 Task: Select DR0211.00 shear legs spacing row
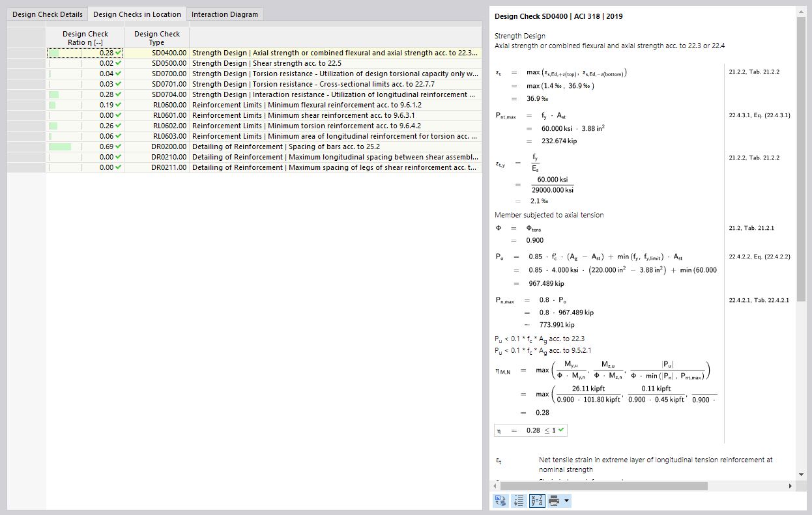(264, 167)
